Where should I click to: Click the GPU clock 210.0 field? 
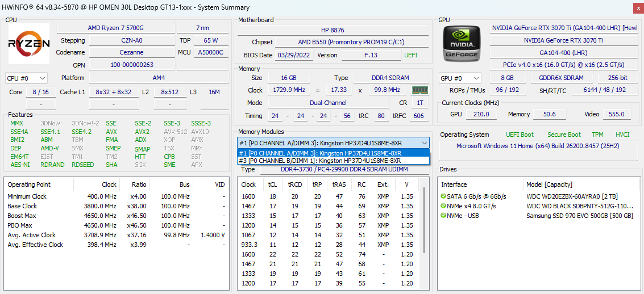(x=481, y=115)
